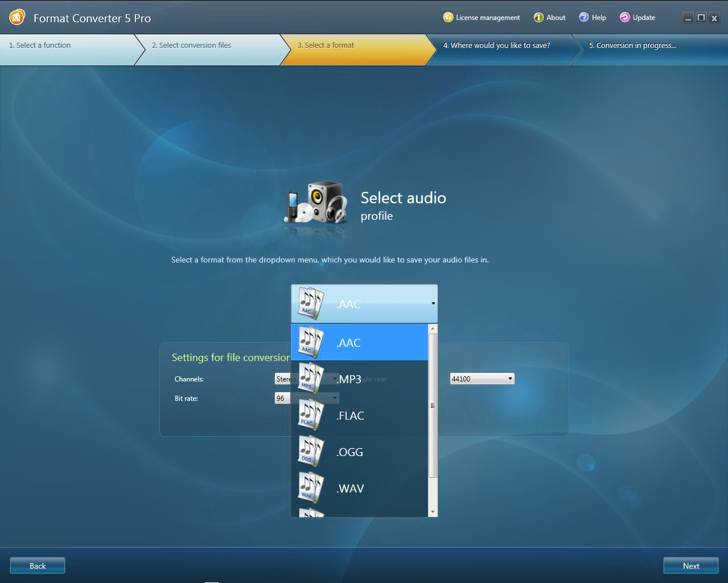
Task: Click the Back button
Action: click(x=38, y=566)
